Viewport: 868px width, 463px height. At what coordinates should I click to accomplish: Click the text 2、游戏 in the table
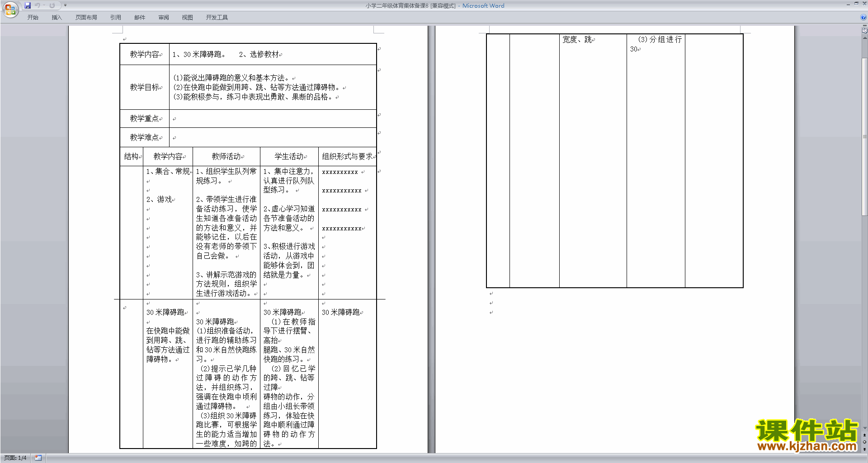[159, 199]
